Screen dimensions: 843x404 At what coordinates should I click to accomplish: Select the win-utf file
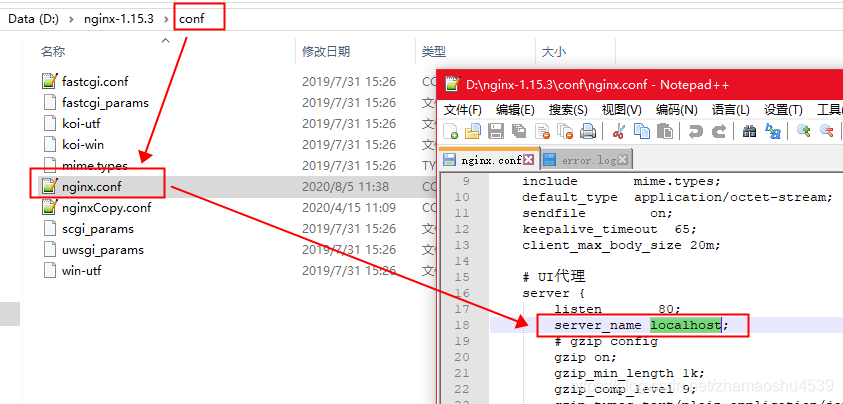(x=82, y=271)
